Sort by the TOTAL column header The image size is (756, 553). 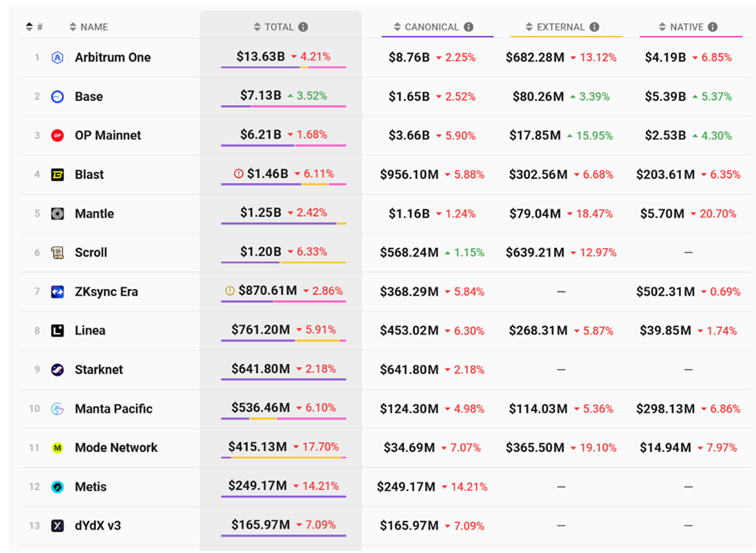[x=273, y=27]
